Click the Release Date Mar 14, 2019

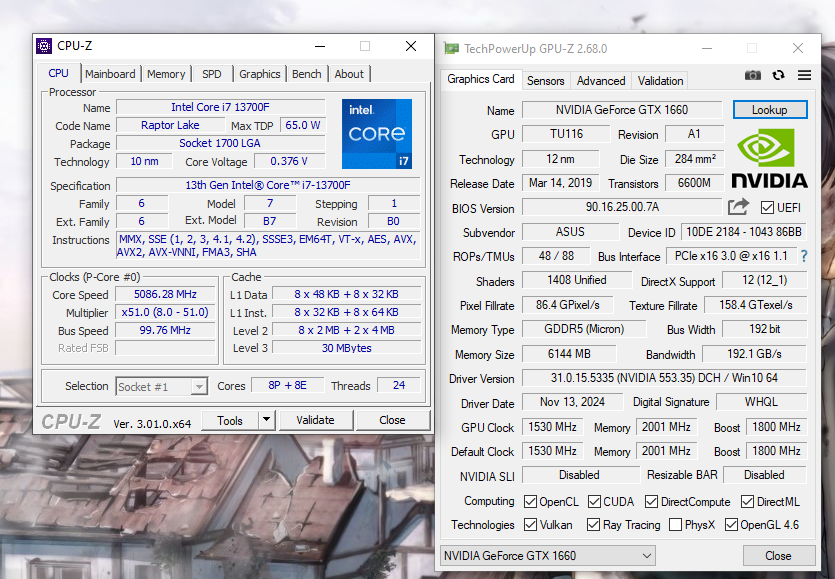pyautogui.click(x=560, y=183)
